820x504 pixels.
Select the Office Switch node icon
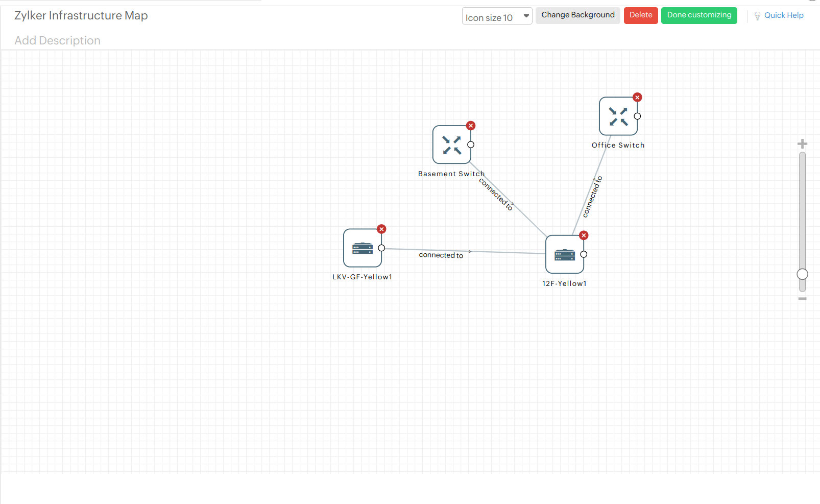coord(618,116)
